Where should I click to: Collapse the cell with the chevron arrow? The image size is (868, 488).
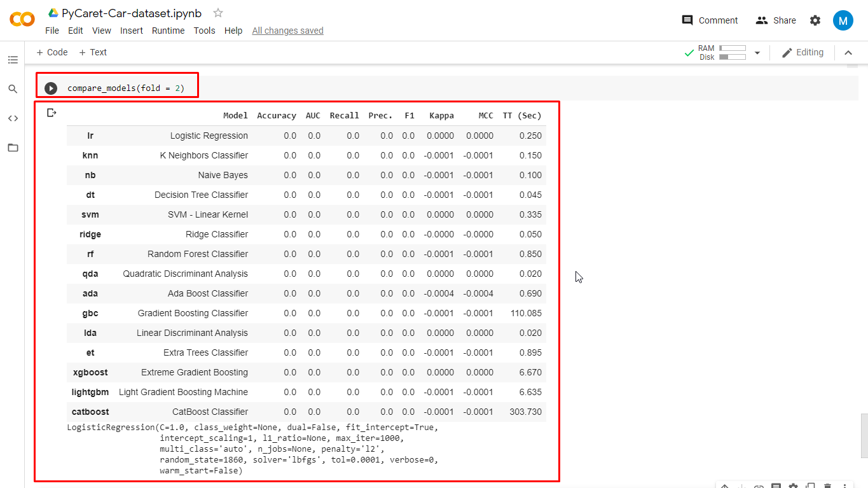[848, 52]
